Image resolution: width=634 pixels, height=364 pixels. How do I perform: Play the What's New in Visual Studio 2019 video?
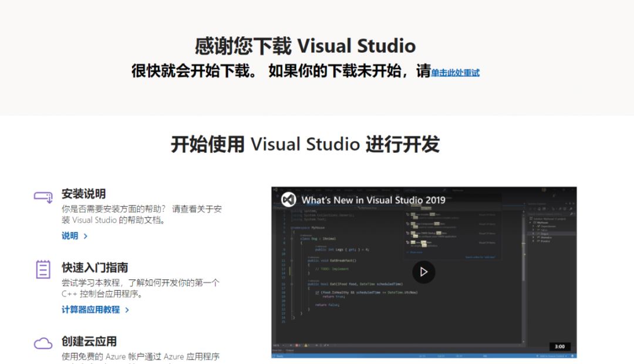(x=423, y=272)
